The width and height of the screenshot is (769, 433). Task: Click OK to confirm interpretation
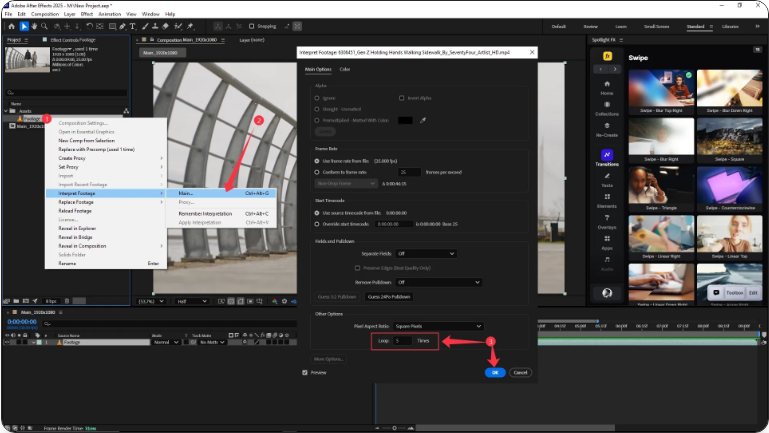494,372
